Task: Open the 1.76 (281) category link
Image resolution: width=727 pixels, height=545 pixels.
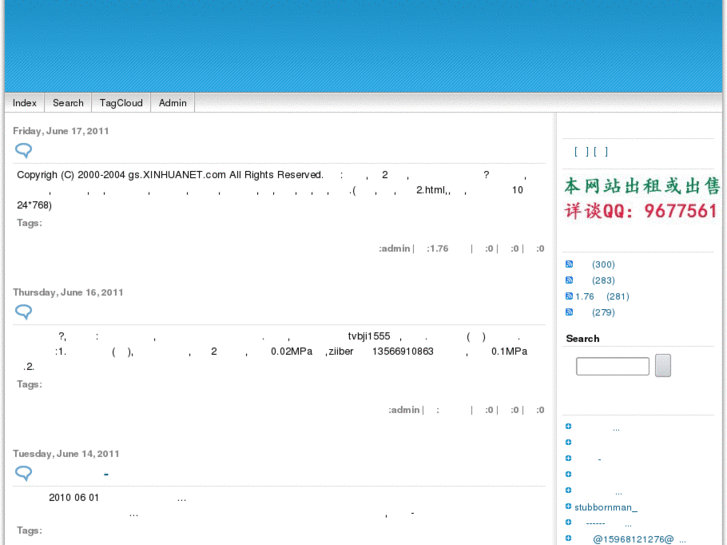Action: [602, 296]
